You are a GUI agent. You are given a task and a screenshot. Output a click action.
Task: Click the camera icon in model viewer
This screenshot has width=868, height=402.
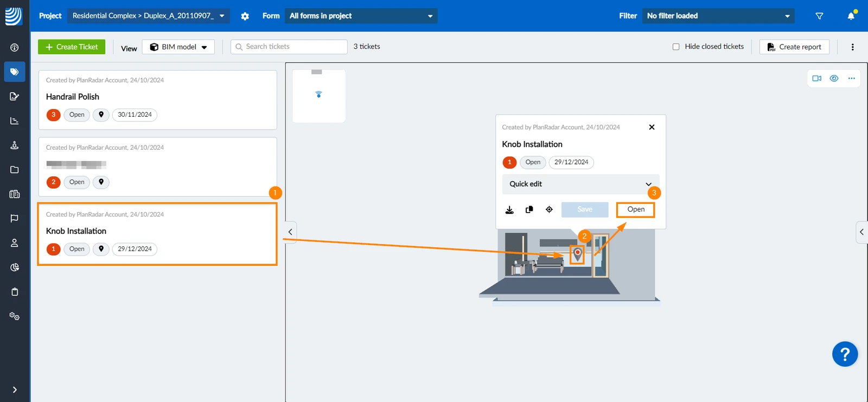[x=816, y=79]
